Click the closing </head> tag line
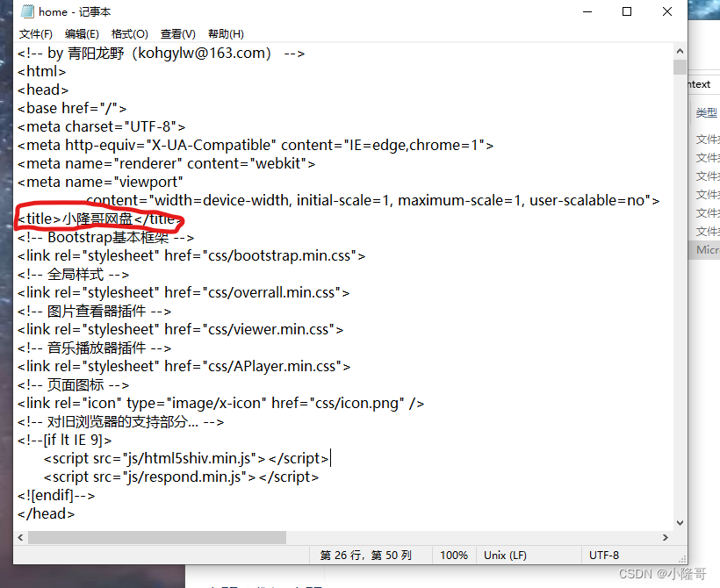 coord(46,513)
